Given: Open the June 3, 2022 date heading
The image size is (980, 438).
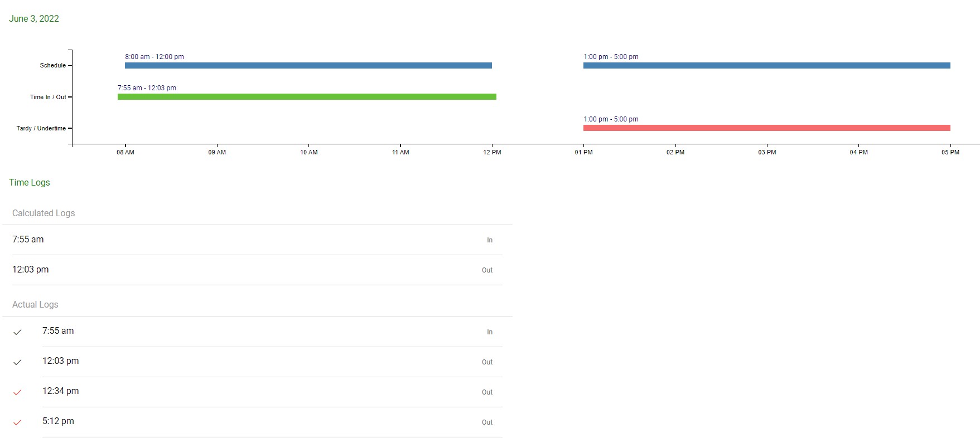Looking at the screenshot, I should (34, 18).
